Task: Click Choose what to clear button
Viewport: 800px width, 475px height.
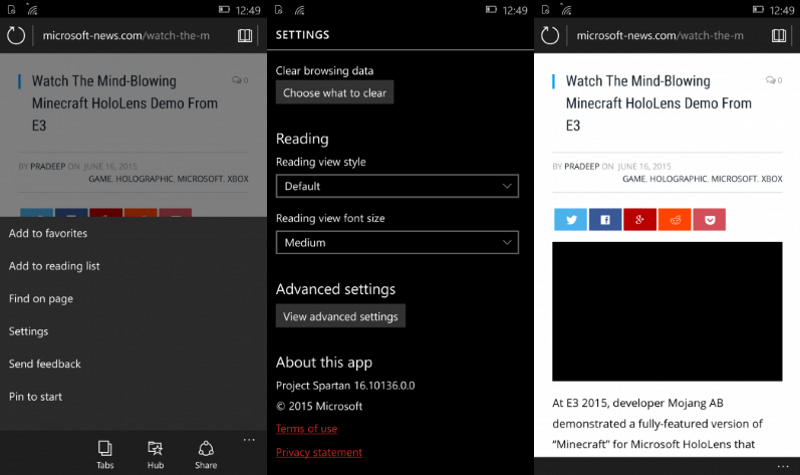Action: (335, 92)
